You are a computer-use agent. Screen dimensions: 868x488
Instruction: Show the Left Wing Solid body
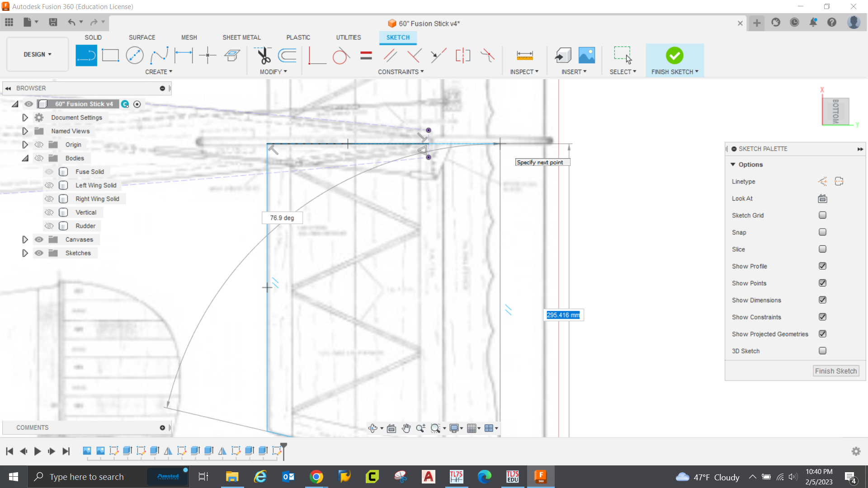(49, 185)
